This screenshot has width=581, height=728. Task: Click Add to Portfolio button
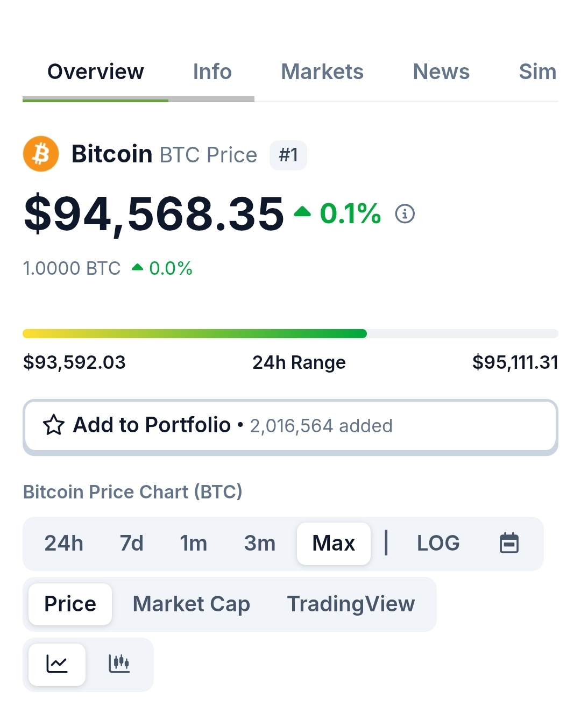(290, 426)
